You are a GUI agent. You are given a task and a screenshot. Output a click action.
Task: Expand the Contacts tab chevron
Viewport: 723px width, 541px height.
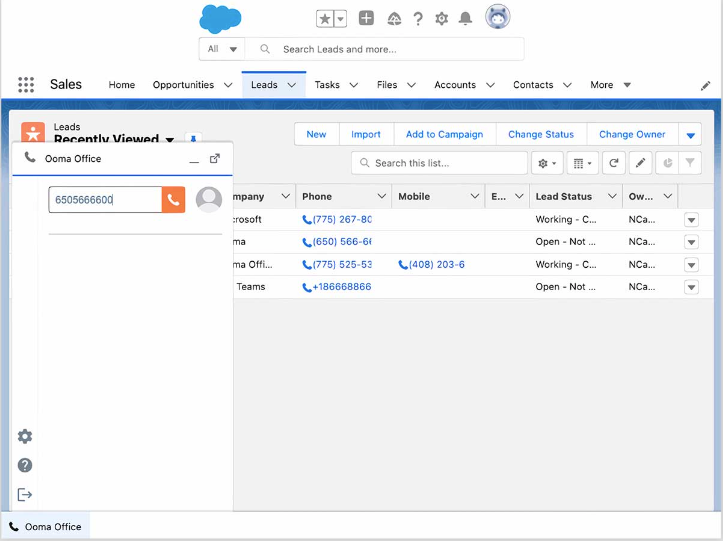tap(568, 85)
